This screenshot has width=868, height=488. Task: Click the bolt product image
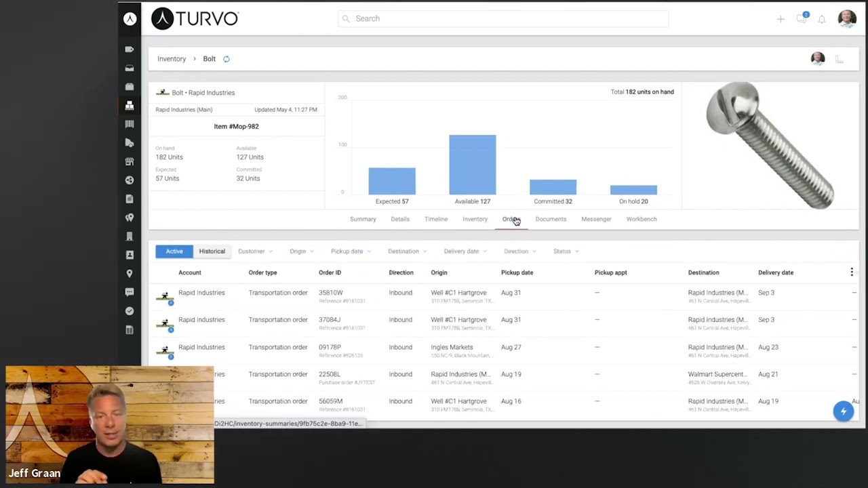point(769,145)
